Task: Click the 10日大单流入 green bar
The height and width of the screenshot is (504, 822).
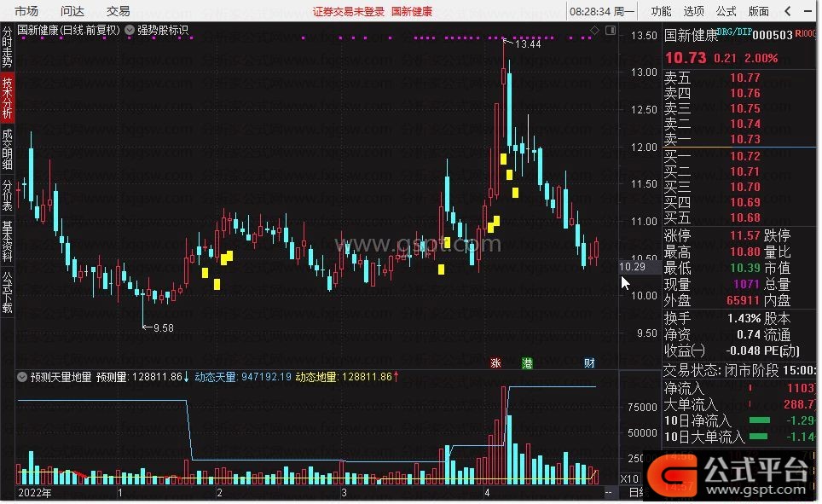Action: coord(759,437)
